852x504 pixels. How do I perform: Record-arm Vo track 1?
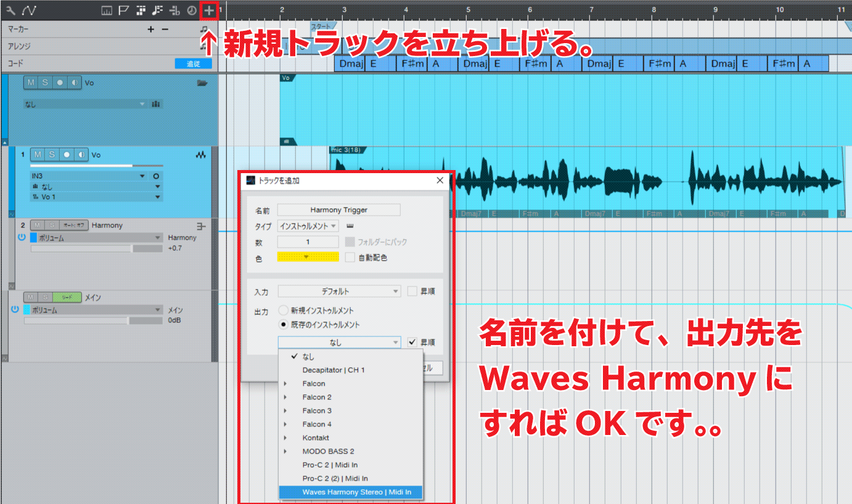coord(67,155)
